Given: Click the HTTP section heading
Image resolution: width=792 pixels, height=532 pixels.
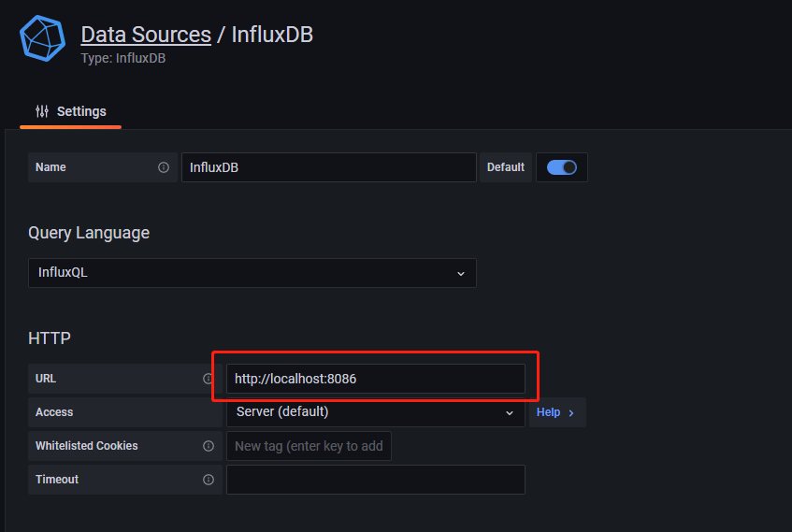Looking at the screenshot, I should coord(50,338).
